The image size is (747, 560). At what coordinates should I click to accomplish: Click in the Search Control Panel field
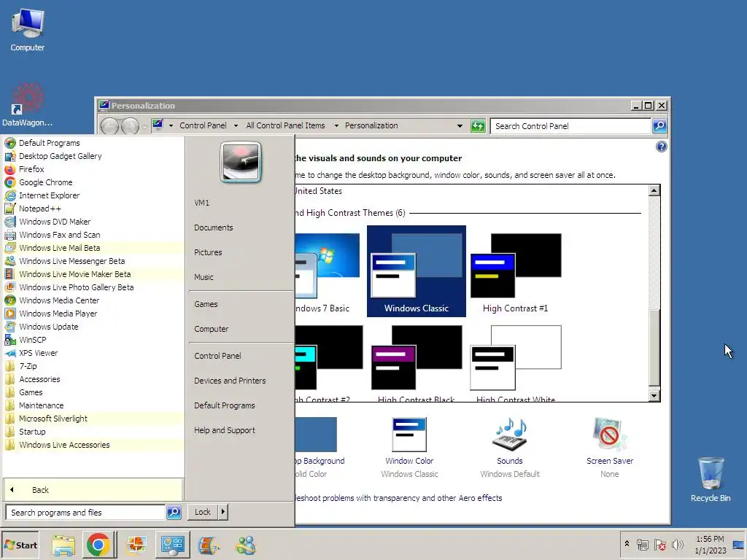tap(570, 126)
